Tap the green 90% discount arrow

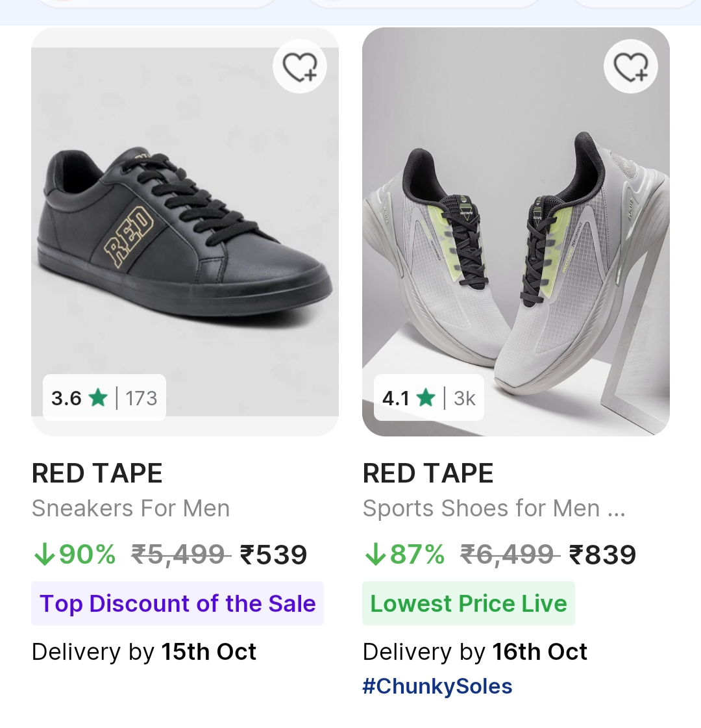(44, 555)
